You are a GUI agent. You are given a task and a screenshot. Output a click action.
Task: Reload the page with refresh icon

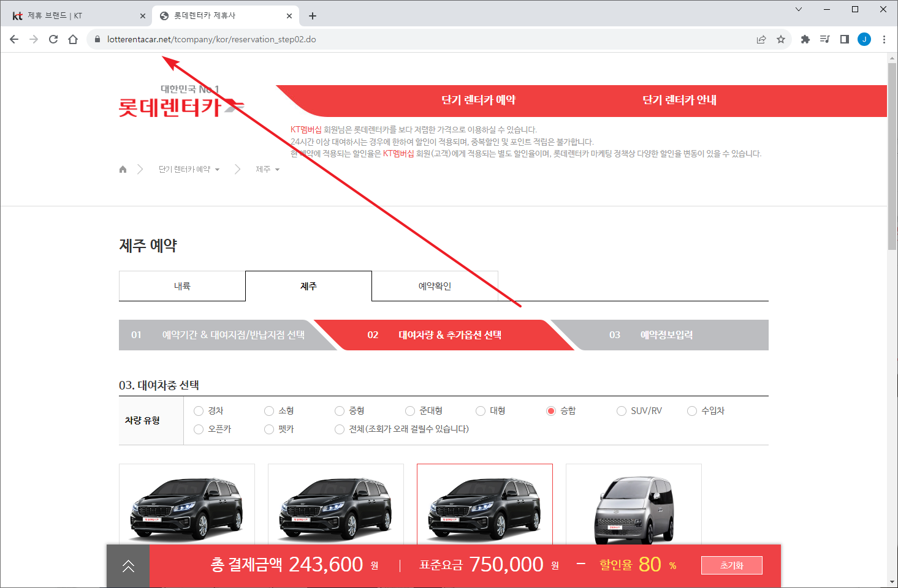53,39
